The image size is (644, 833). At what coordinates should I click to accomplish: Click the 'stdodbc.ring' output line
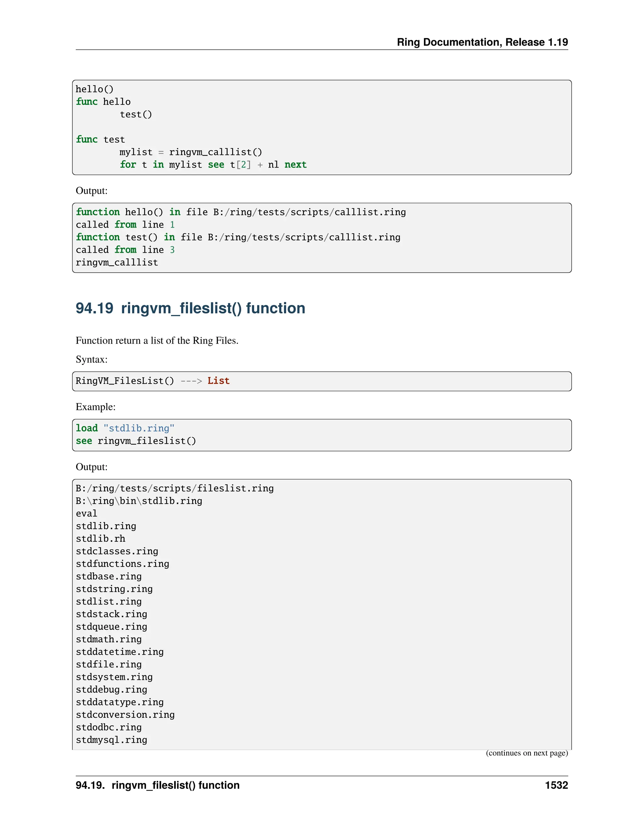(109, 727)
